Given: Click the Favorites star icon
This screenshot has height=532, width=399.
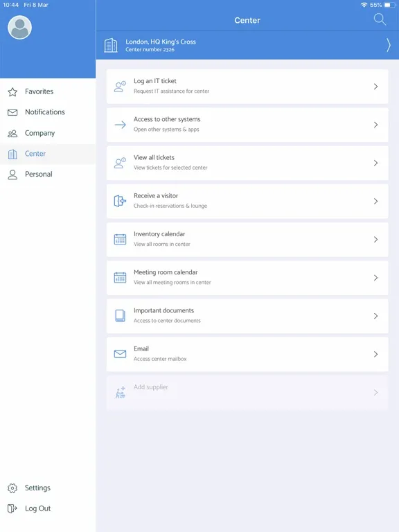Looking at the screenshot, I should point(12,91).
